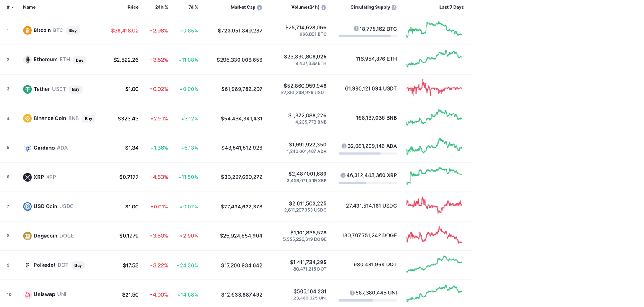
Task: Click the Dogecoin logo icon
Action: coord(27,236)
